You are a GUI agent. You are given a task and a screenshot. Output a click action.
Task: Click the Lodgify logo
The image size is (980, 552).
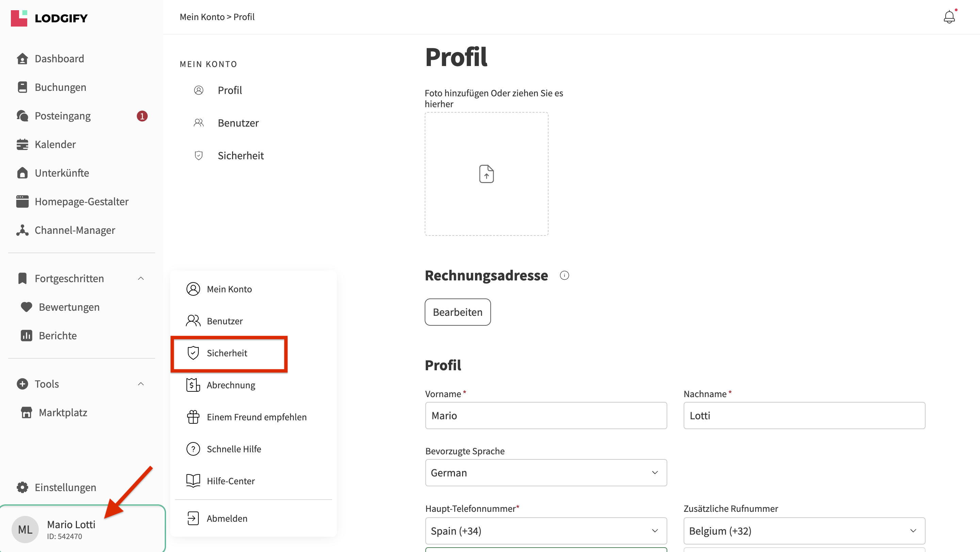pyautogui.click(x=49, y=18)
